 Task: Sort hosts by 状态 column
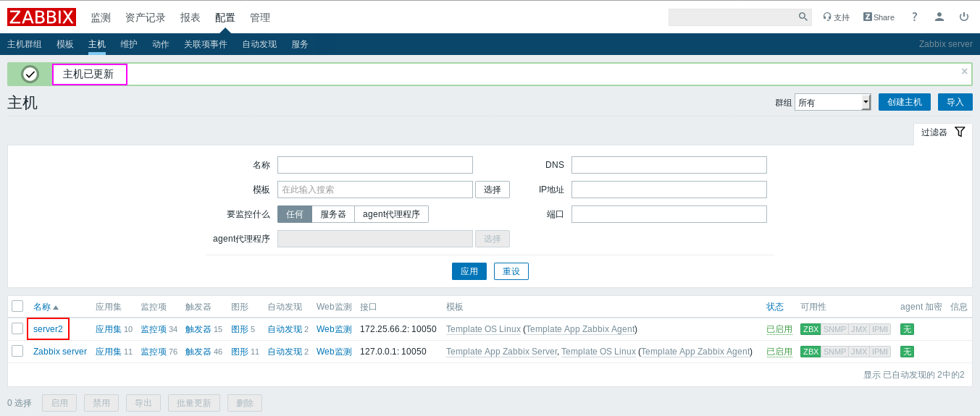pos(775,307)
